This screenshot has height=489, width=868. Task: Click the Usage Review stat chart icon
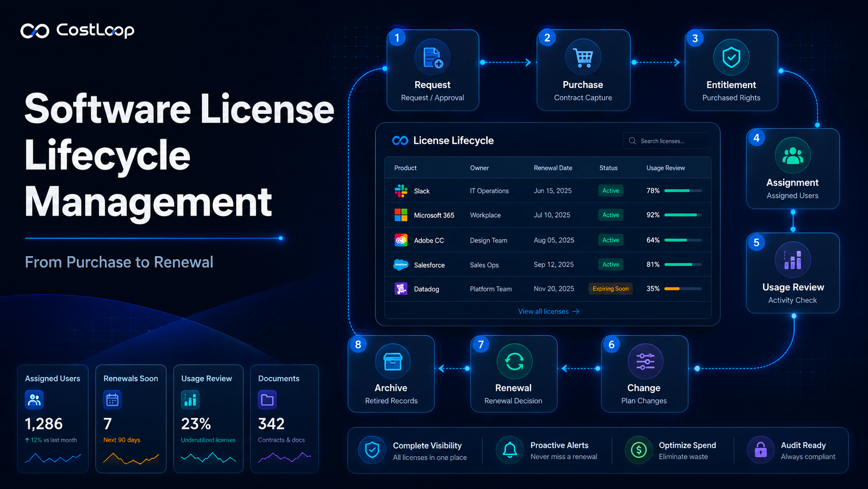[x=191, y=400]
